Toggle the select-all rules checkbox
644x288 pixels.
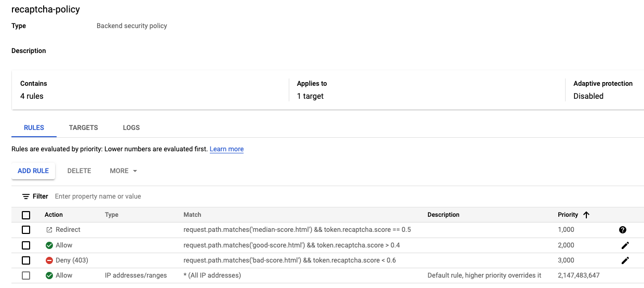click(x=26, y=215)
